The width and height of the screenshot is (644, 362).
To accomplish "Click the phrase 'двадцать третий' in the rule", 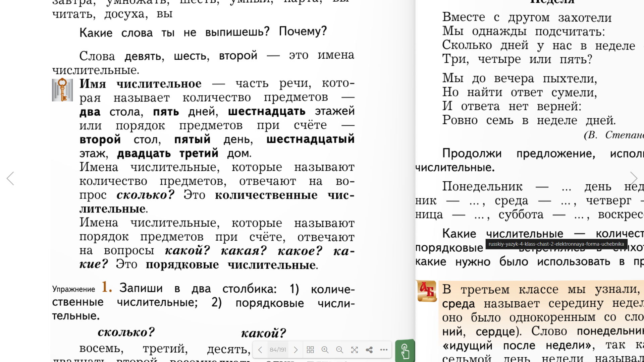I will [x=168, y=154].
